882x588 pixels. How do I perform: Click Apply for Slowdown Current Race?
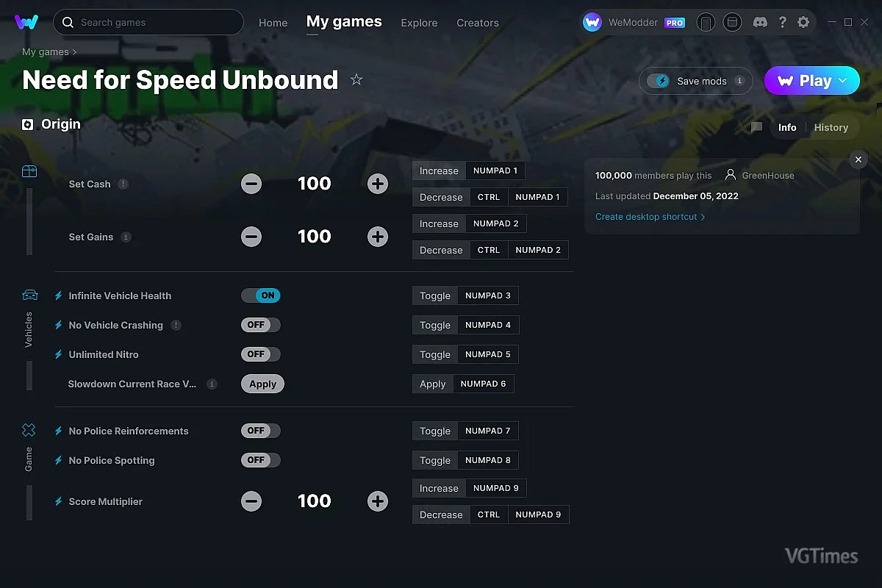click(x=262, y=384)
